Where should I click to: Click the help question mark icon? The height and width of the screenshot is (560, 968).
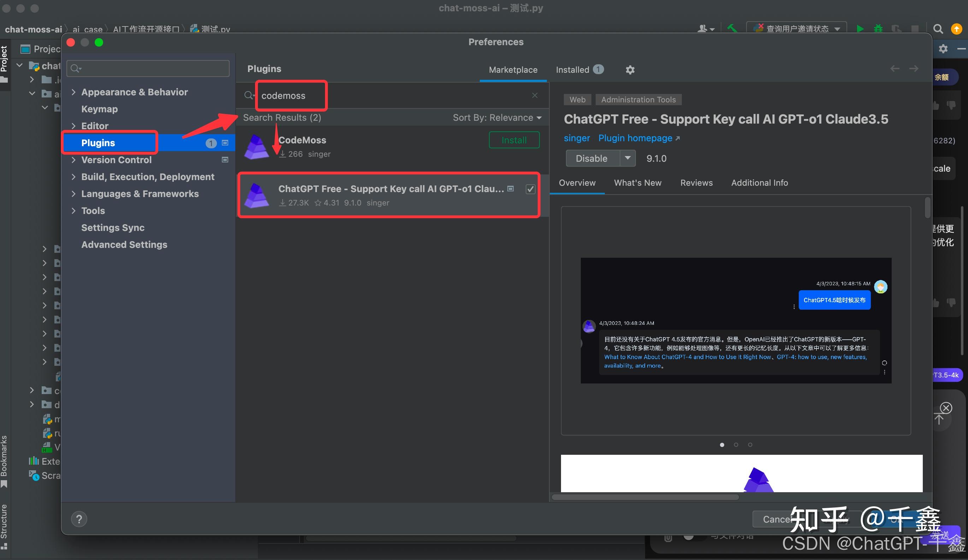coord(79,519)
